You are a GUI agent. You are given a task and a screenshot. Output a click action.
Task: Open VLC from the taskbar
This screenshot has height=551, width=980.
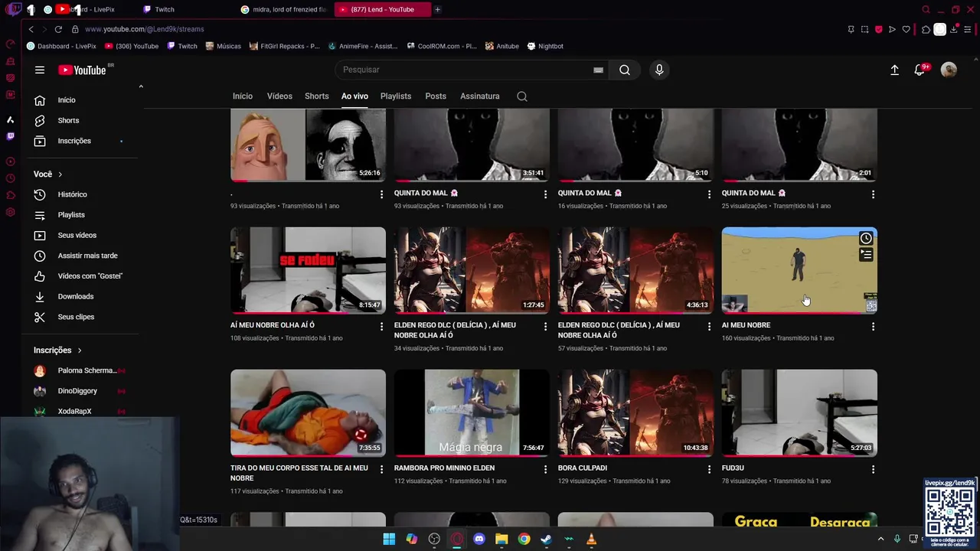coord(591,539)
